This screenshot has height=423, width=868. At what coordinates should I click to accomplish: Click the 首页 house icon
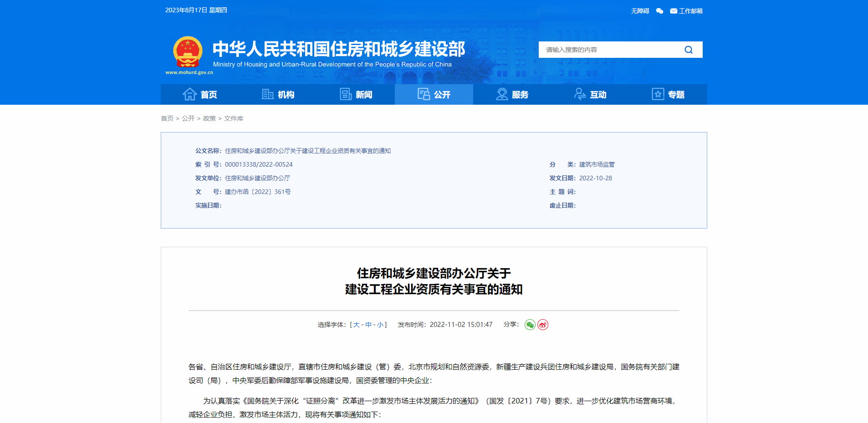click(189, 94)
